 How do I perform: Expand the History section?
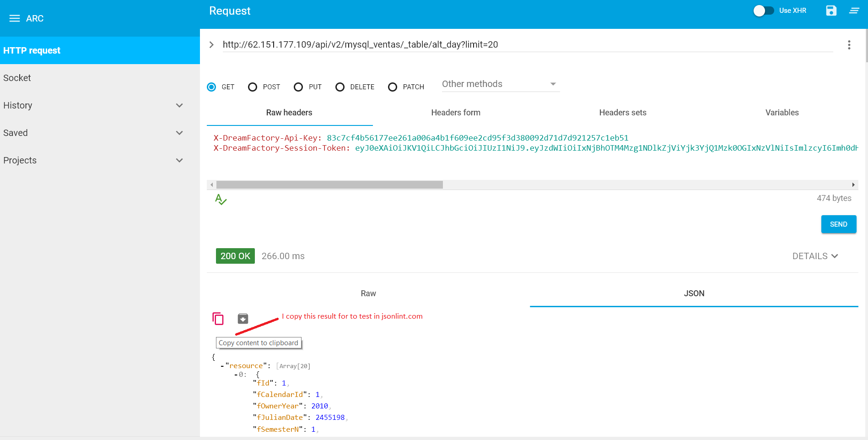[x=179, y=105]
